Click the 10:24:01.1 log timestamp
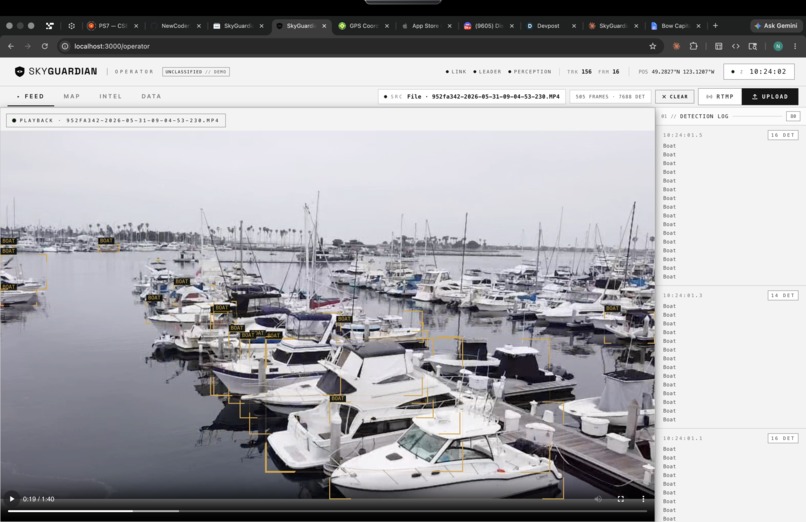The image size is (806, 522). pos(683,438)
